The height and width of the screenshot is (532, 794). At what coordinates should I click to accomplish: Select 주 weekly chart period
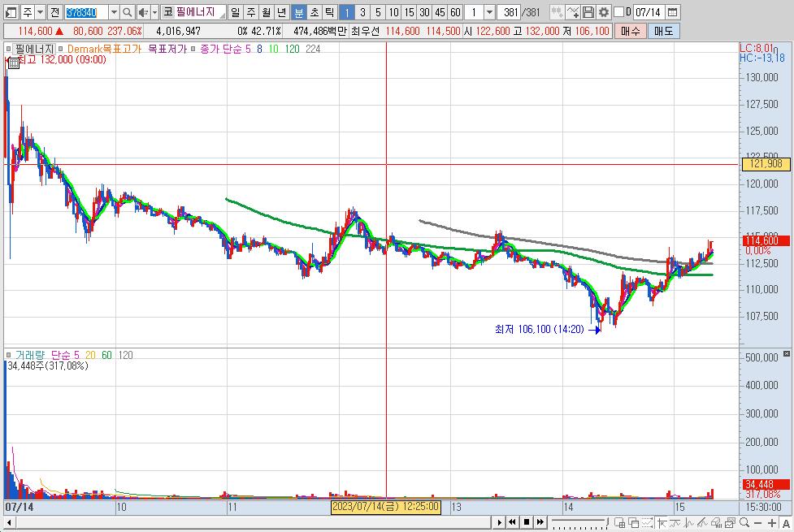coord(251,12)
